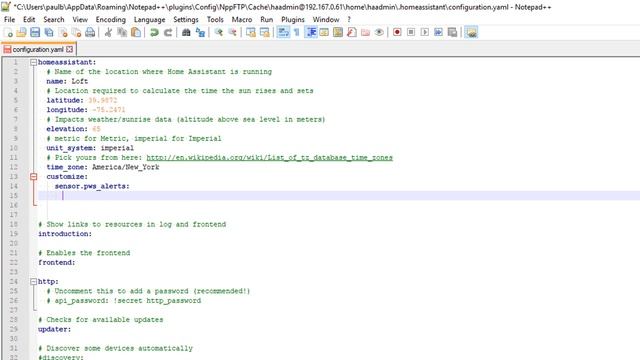The image size is (640, 360).
Task: Cut the selection with the scissors icon
Action: [108, 32]
